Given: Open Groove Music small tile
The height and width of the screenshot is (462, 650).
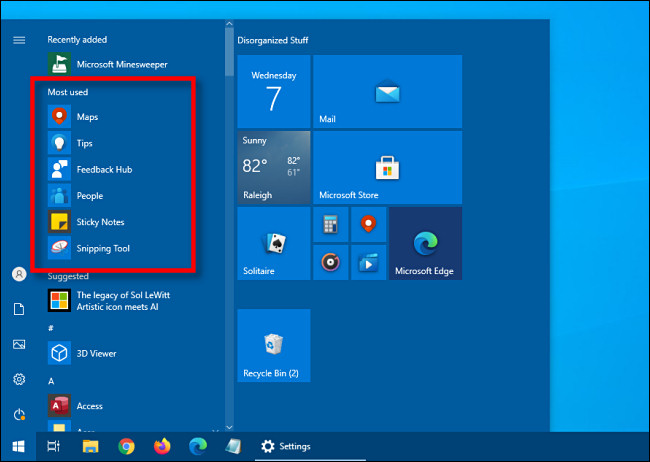Looking at the screenshot, I should (x=330, y=262).
